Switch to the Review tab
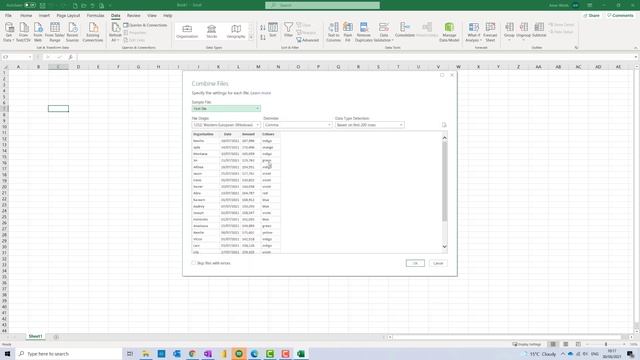The width and height of the screenshot is (640, 360). [x=133, y=16]
